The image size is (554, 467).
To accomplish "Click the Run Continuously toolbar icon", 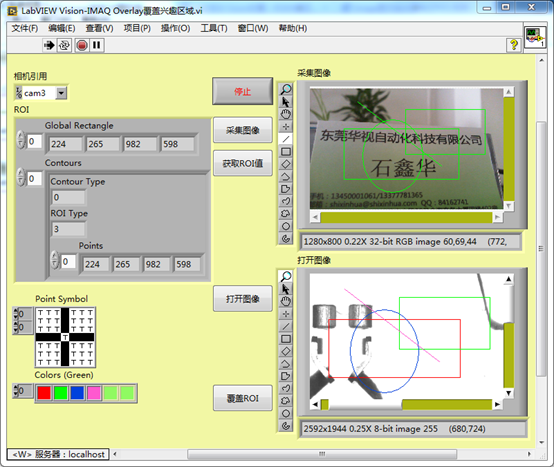I will [x=64, y=45].
